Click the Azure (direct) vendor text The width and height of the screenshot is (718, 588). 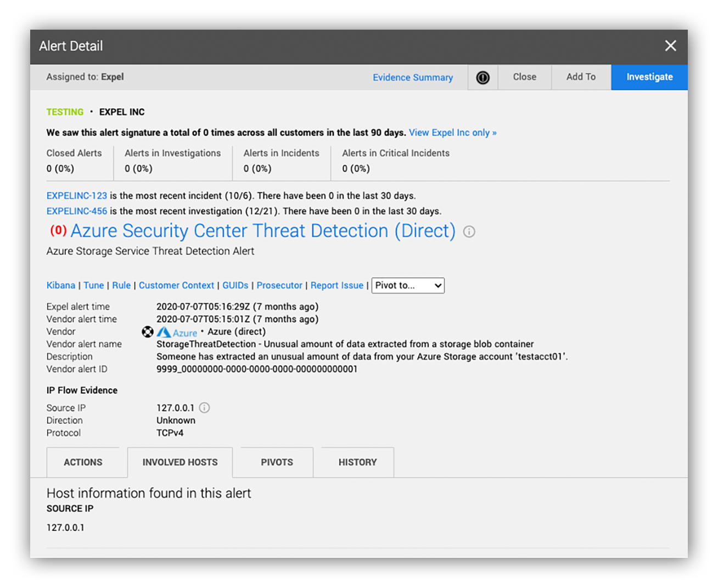[x=237, y=332]
